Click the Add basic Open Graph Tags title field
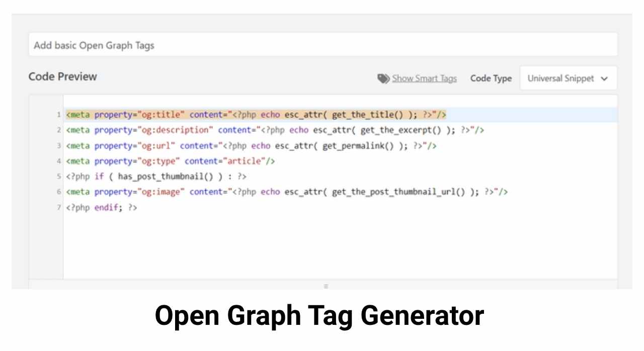 [x=322, y=44]
